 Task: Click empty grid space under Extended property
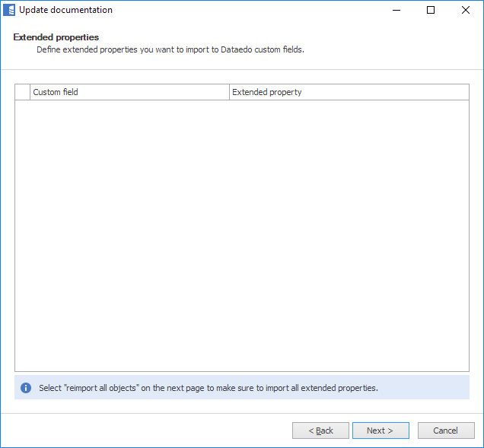[349, 228]
